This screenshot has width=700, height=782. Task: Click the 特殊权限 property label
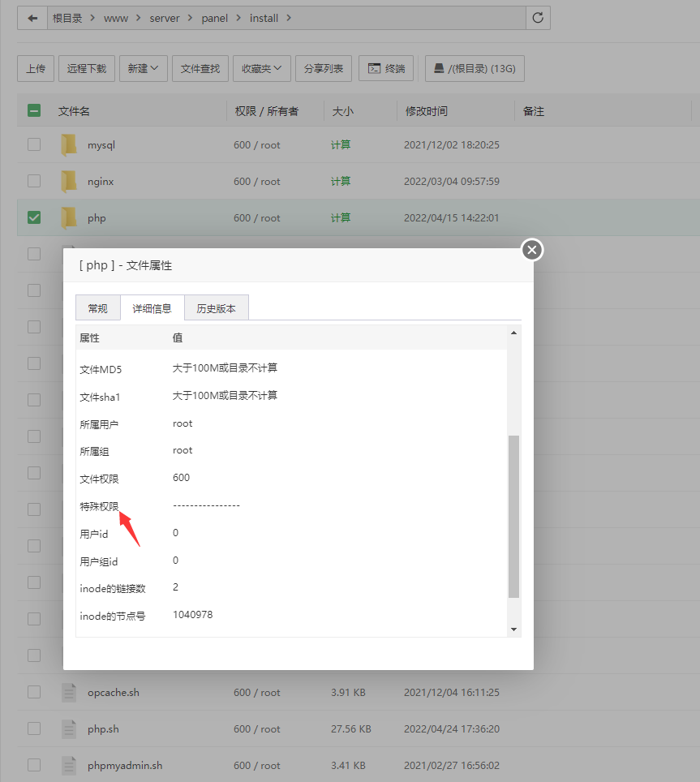pos(99,506)
